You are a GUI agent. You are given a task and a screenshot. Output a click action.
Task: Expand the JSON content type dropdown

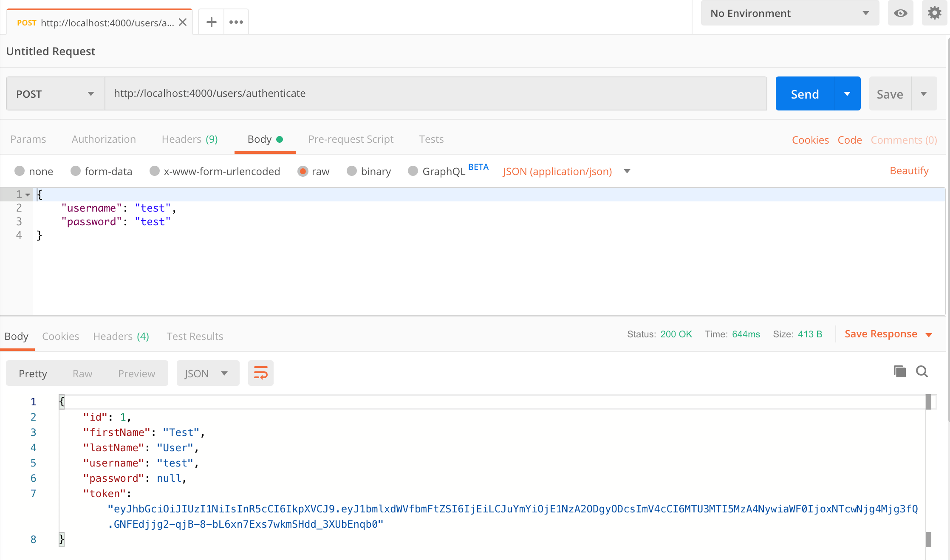(629, 172)
